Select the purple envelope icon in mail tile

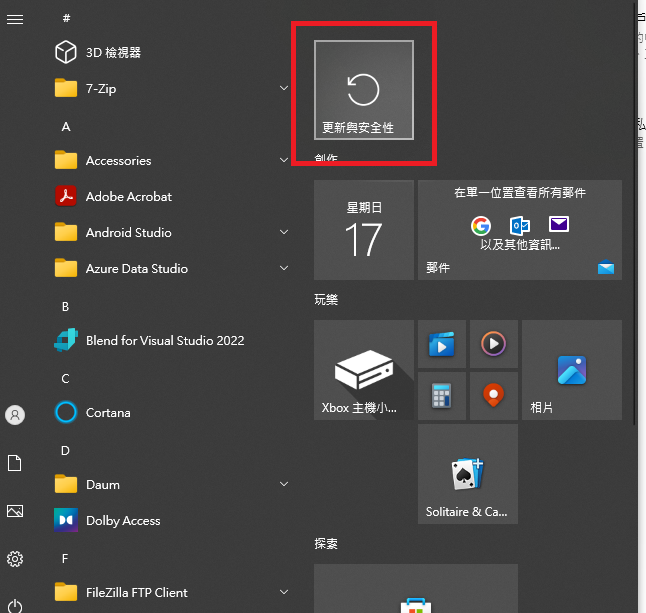pyautogui.click(x=559, y=224)
